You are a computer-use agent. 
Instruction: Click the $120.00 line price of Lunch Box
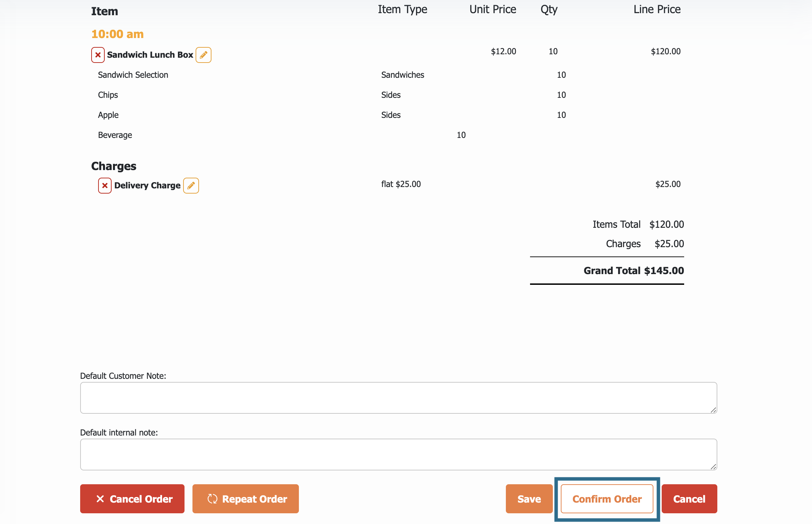(666, 52)
